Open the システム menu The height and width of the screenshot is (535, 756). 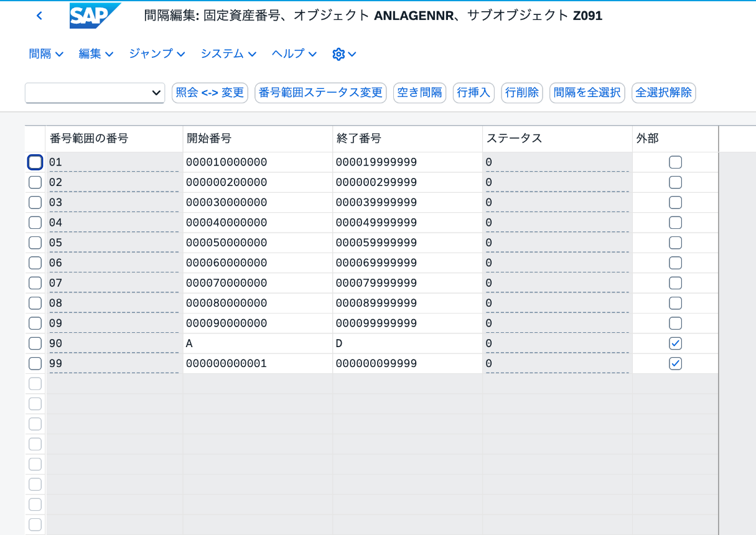click(229, 54)
